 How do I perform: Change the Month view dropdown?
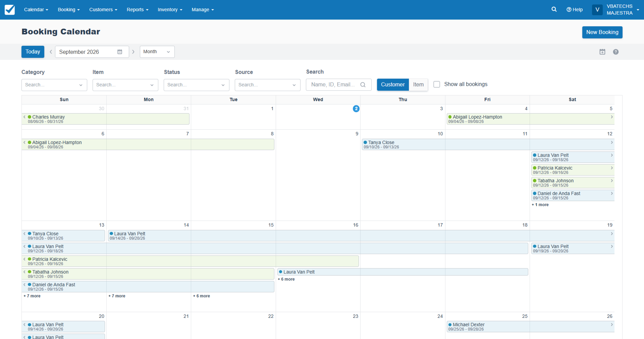click(x=157, y=52)
